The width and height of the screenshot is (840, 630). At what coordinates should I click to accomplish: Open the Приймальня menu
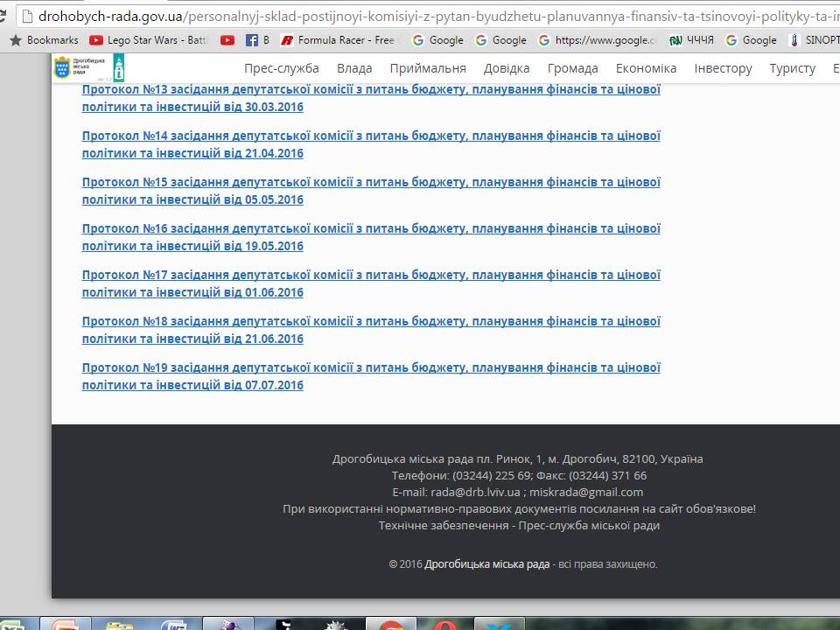[x=428, y=68]
